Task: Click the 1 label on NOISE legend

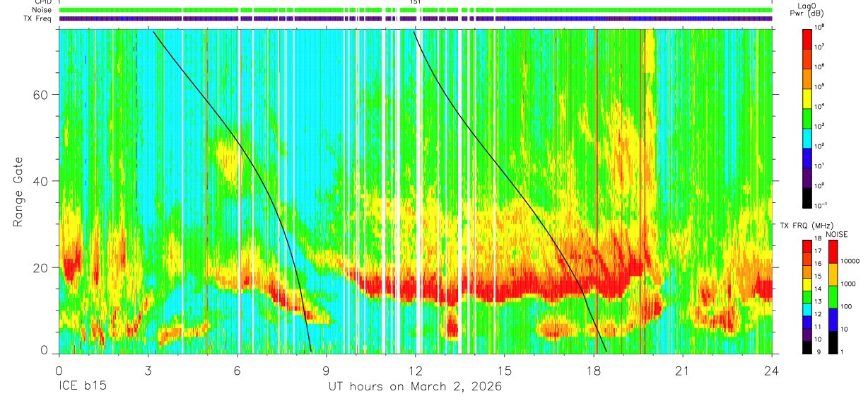Action: point(842,351)
